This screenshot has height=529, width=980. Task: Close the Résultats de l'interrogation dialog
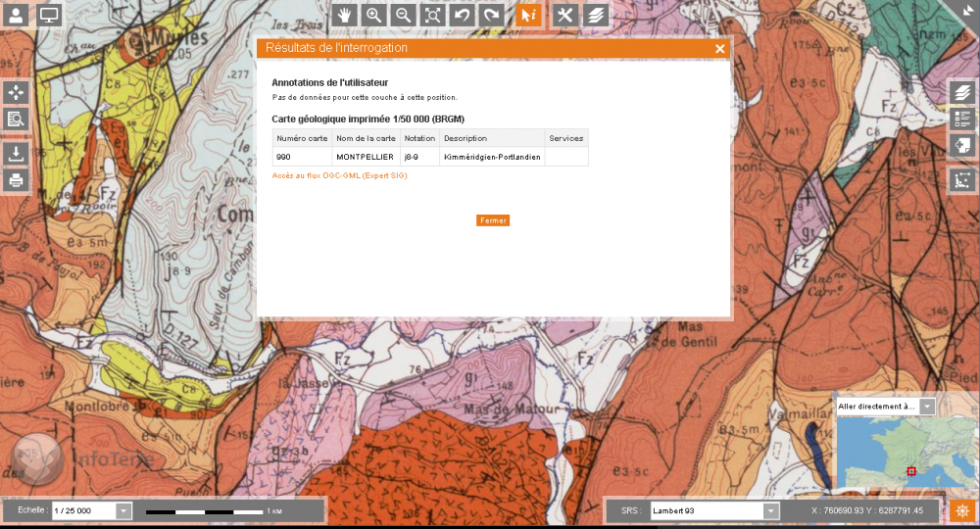[719, 48]
